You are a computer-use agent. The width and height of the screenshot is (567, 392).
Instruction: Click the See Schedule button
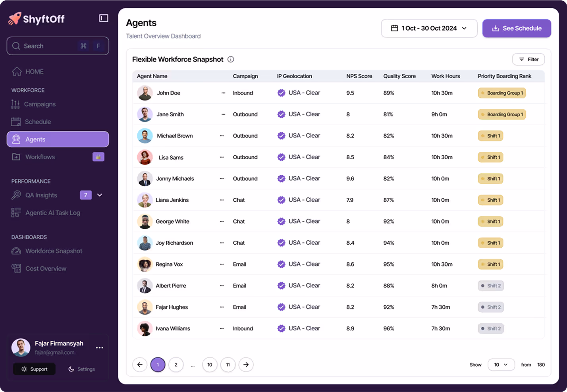pyautogui.click(x=517, y=28)
